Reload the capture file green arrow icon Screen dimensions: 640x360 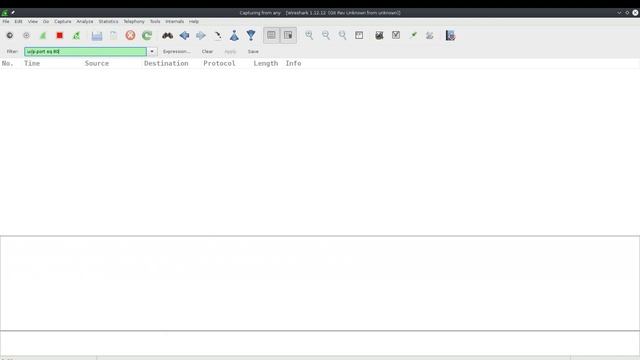pos(147,36)
